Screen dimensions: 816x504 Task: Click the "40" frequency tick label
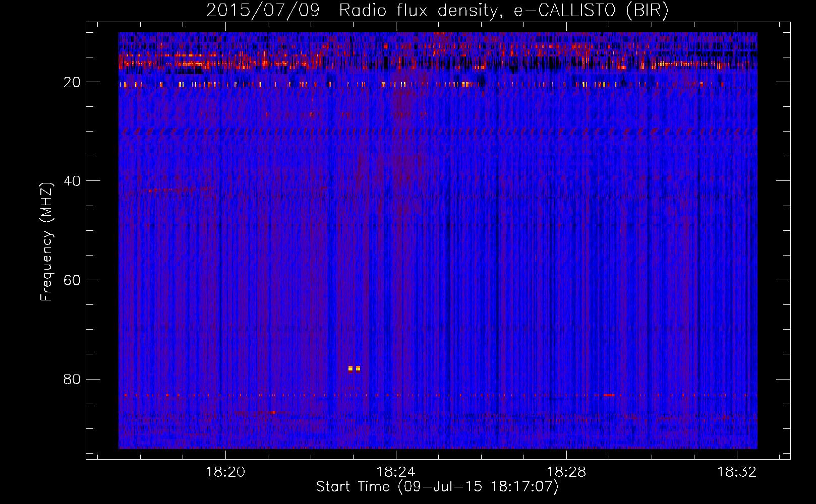click(x=73, y=181)
